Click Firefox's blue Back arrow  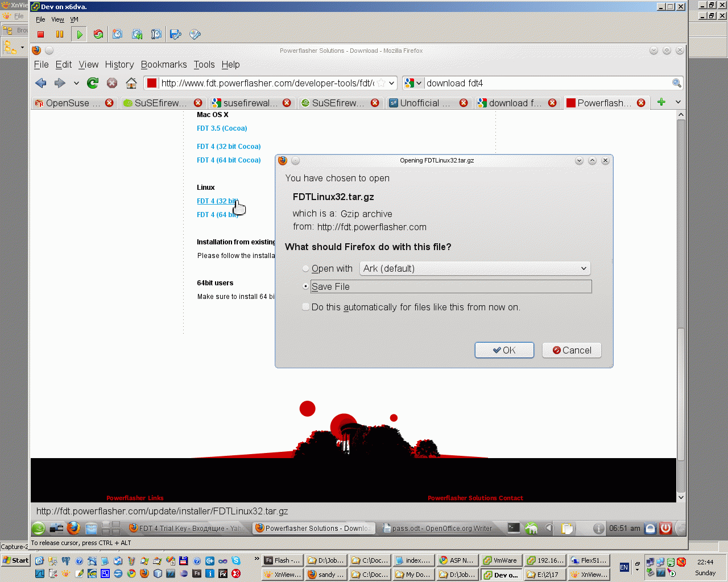click(x=41, y=83)
